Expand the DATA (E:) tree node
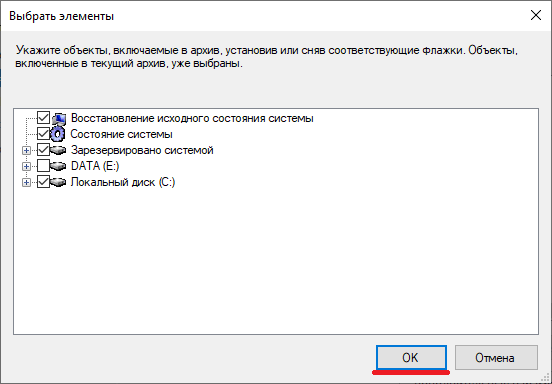 coord(26,166)
